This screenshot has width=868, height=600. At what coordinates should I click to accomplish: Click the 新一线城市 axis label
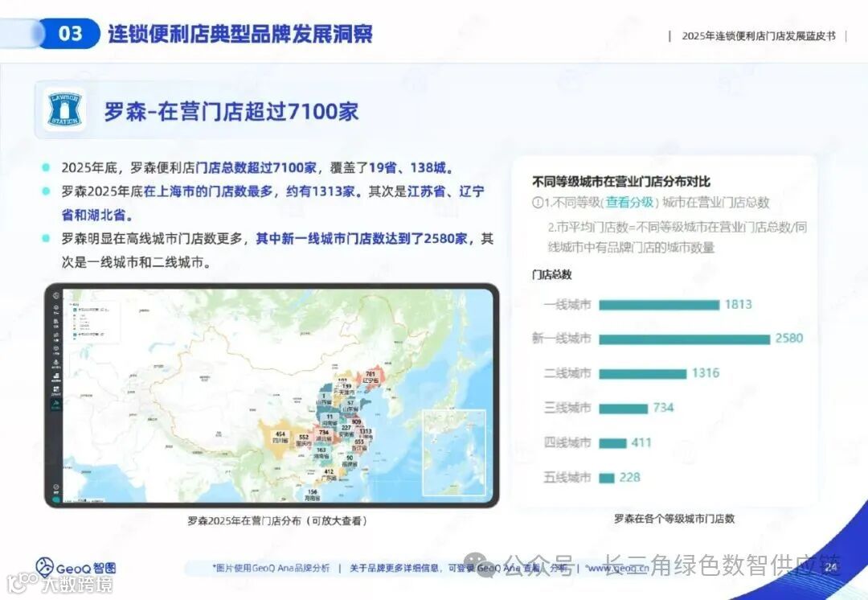point(561,339)
